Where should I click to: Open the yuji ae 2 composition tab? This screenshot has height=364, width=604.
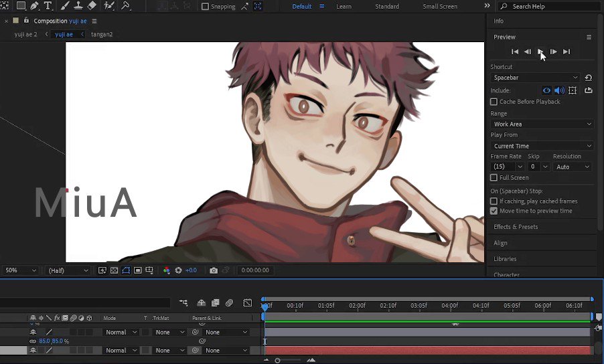(x=26, y=34)
